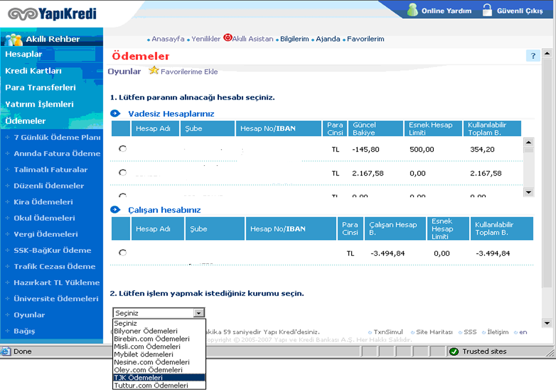The height and width of the screenshot is (392, 556).
Task: Open Bilgilerim link
Action: coord(295,39)
